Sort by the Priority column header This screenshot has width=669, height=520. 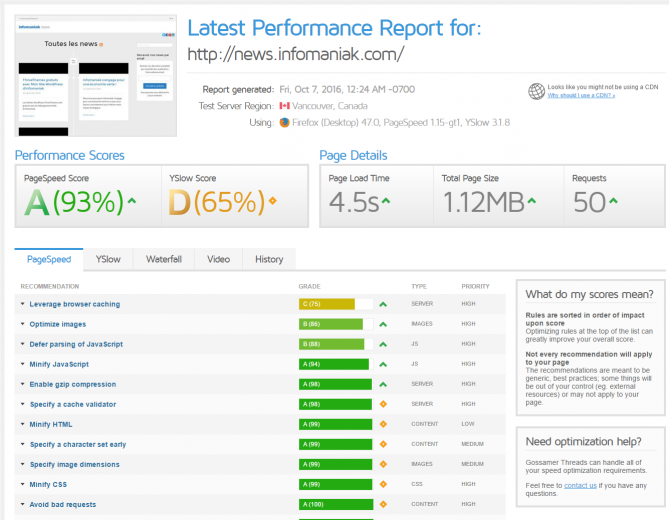(475, 286)
